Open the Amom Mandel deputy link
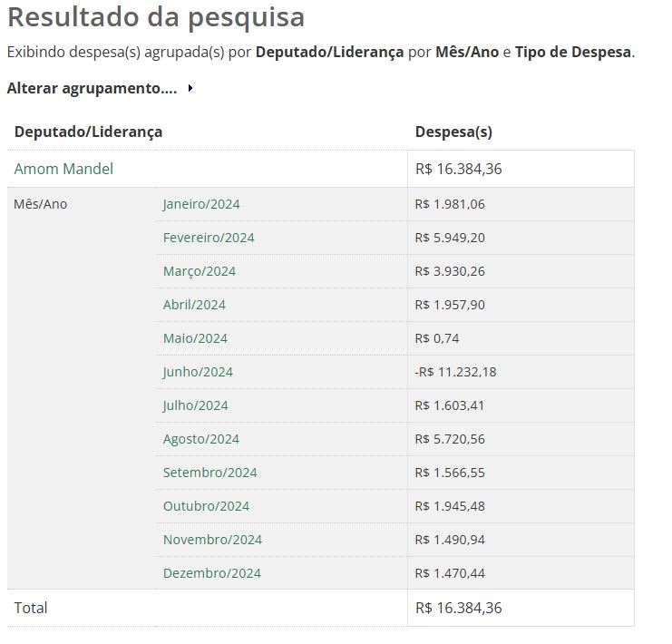Screen dimensions: 672x644 pyautogui.click(x=63, y=169)
